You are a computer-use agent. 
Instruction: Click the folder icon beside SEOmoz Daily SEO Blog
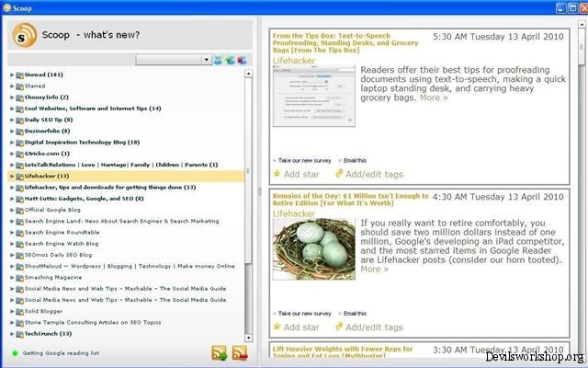(20, 256)
